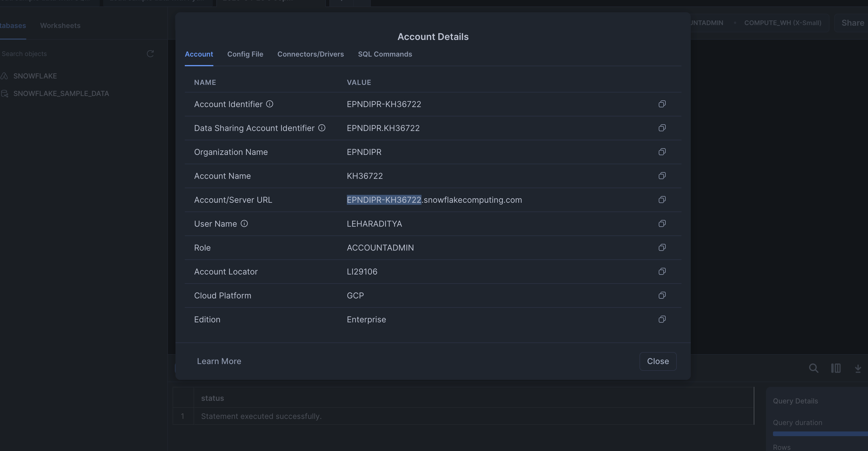Click the search results magnifier icon
This screenshot has width=868, height=451.
[x=813, y=368]
